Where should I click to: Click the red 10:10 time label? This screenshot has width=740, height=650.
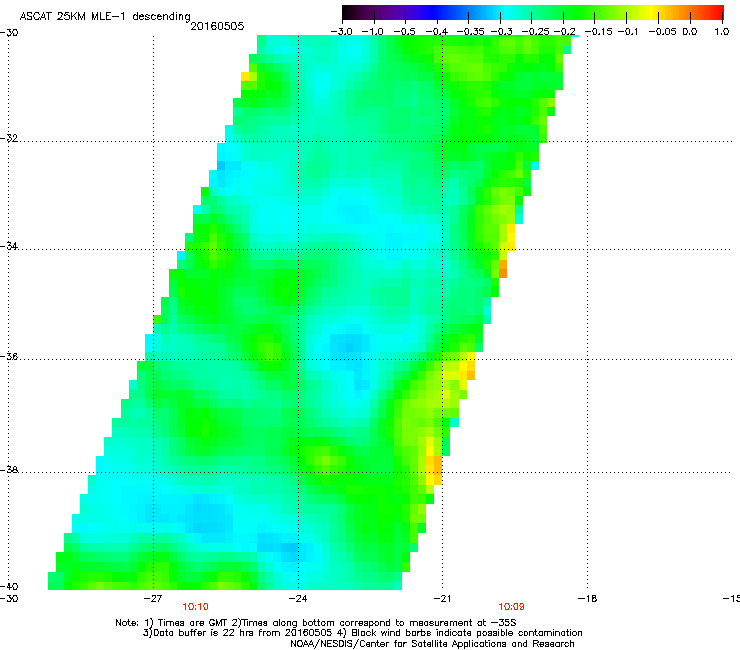pyautogui.click(x=195, y=607)
